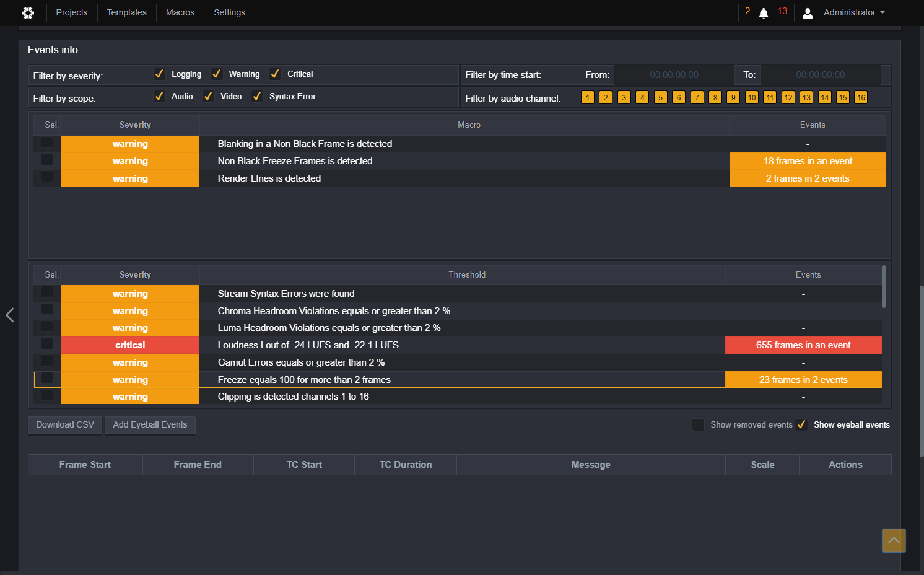Screen dimensions: 924x575
Task: Click the threshold table scrollbar
Action: coord(884,286)
